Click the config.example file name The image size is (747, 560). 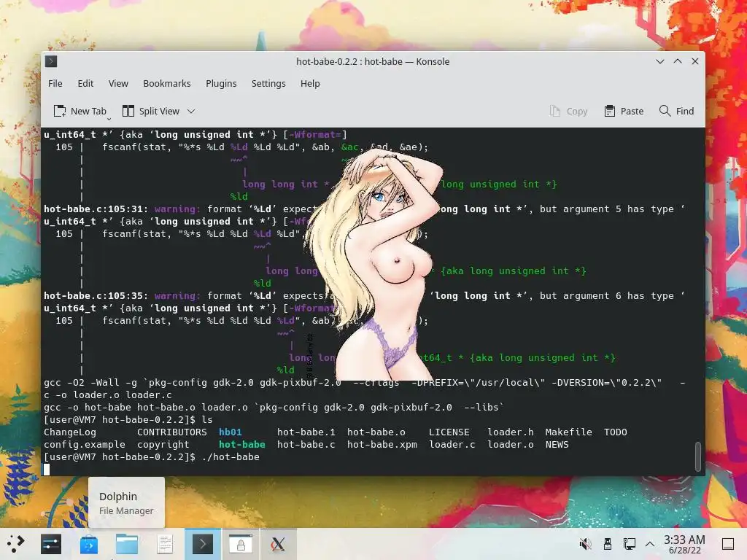pyautogui.click(x=85, y=444)
